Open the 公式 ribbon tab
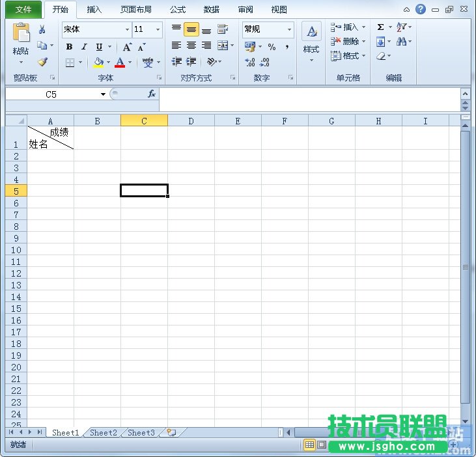 [177, 10]
